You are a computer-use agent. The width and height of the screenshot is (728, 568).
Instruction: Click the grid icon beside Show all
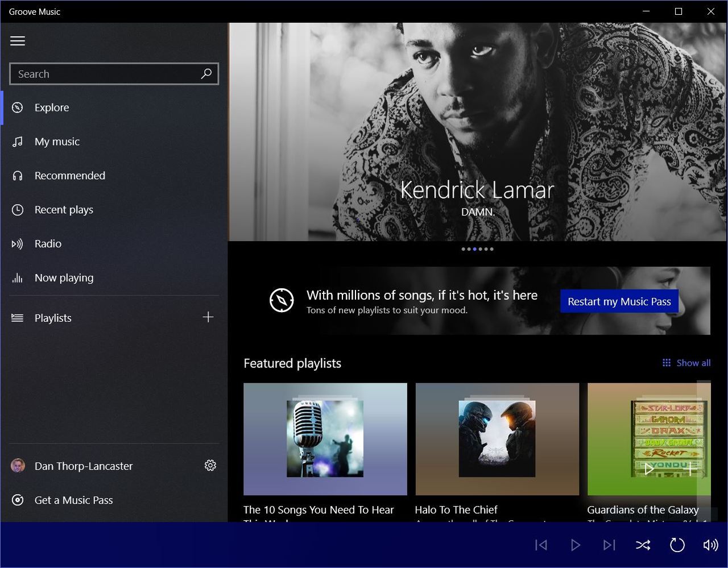[x=667, y=363]
